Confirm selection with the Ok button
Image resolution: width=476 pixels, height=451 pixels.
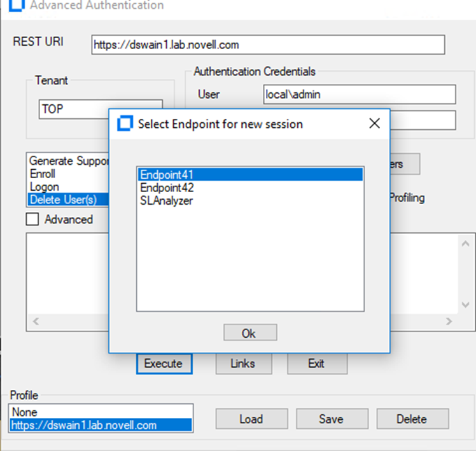point(250,332)
